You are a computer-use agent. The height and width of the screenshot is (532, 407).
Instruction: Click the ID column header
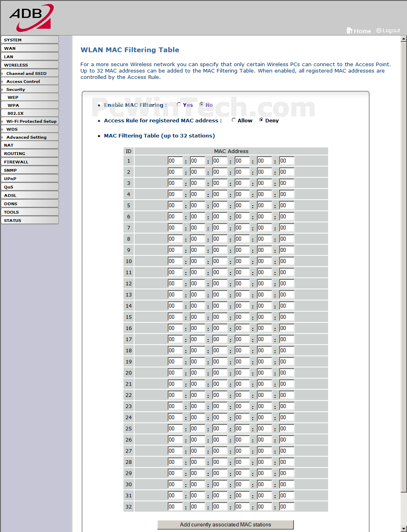[x=129, y=151]
